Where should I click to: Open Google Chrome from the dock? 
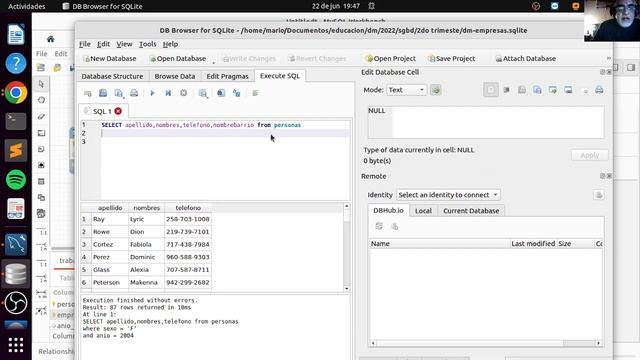(x=16, y=93)
